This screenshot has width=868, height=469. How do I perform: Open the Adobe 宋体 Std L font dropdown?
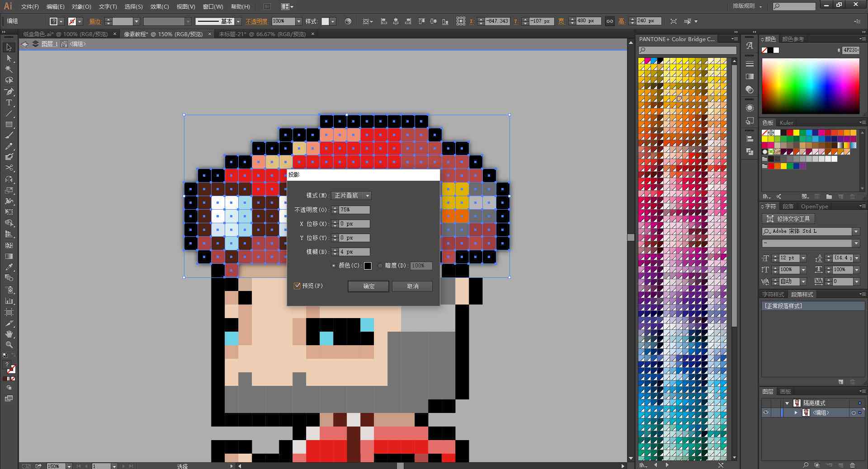point(856,231)
